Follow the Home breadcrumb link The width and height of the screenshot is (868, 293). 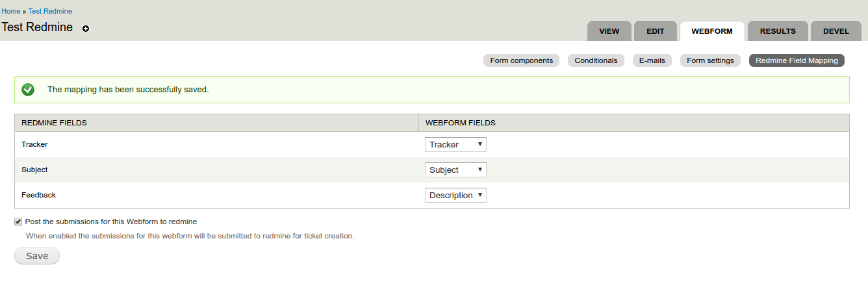click(10, 11)
